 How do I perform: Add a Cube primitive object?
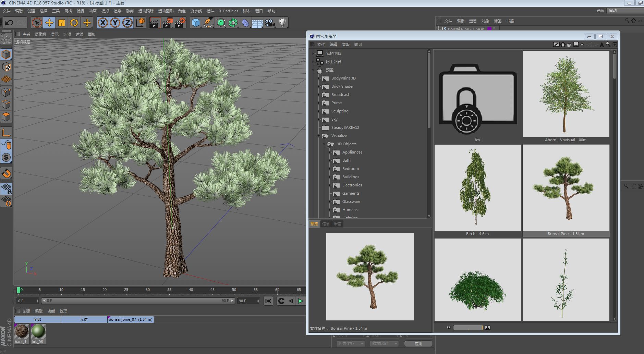click(196, 23)
